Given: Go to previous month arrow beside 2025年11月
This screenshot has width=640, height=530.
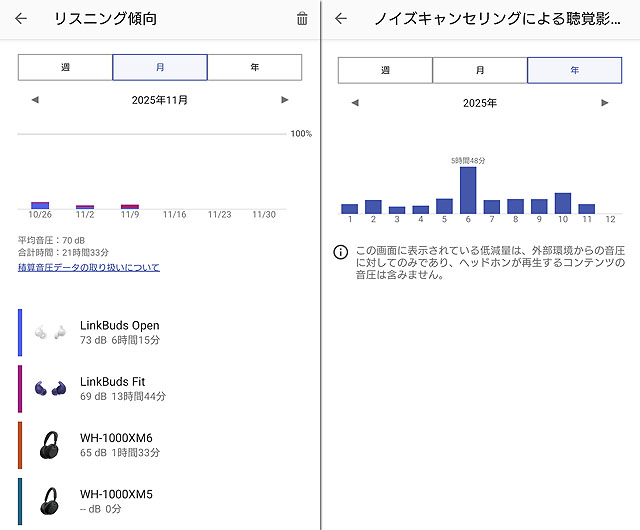Looking at the screenshot, I should click(35, 100).
